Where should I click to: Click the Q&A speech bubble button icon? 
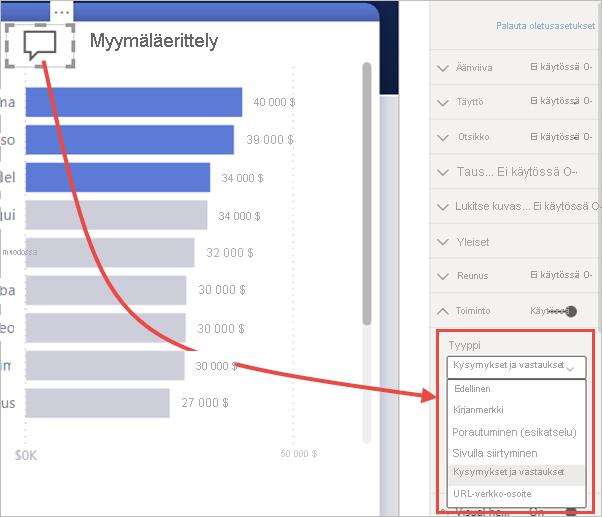click(40, 45)
